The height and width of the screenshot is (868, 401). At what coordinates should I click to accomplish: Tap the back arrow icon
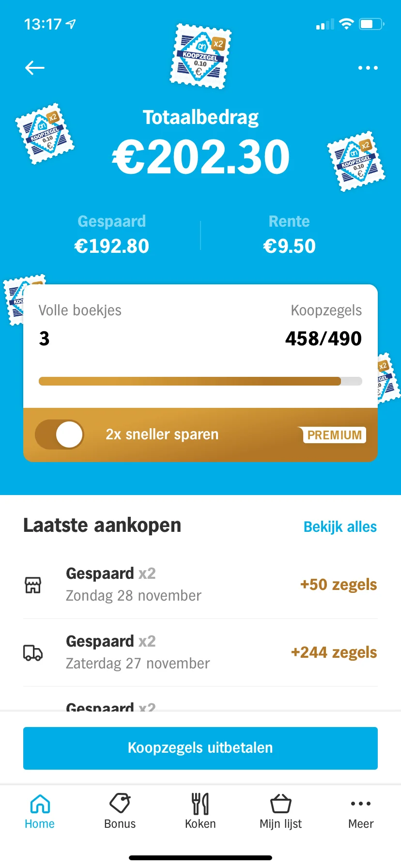35,68
